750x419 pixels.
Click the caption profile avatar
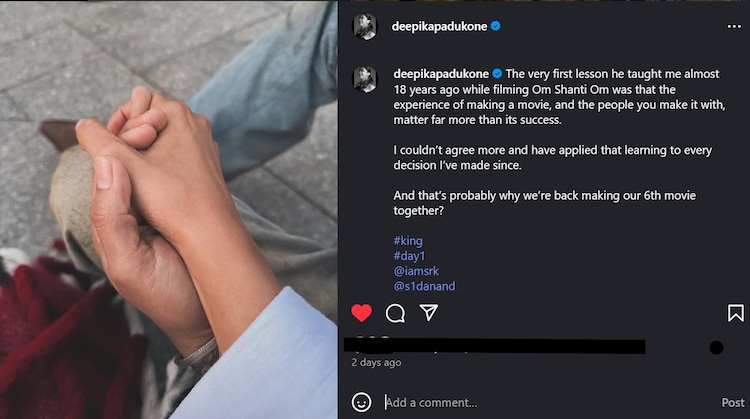point(365,79)
